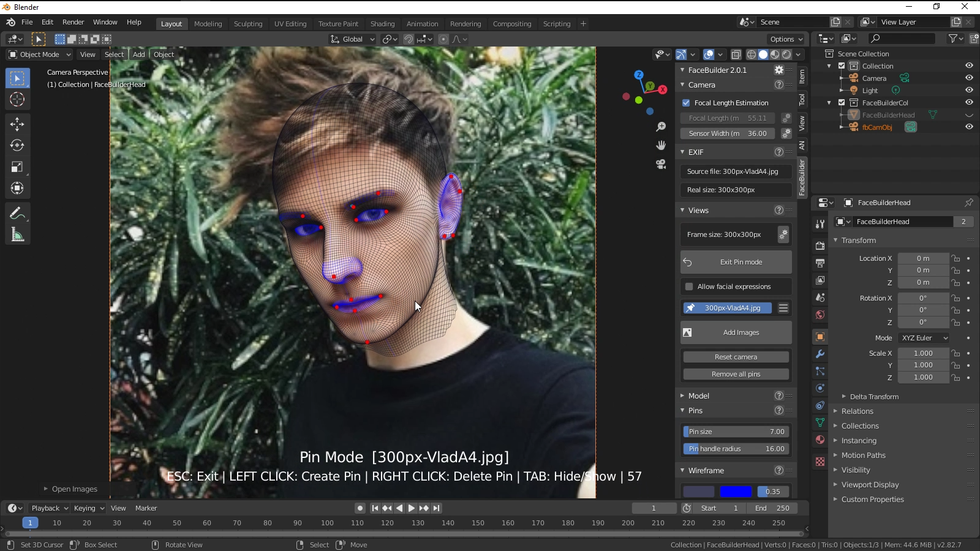Switch to the Sculpting workspace tab
Image resolution: width=980 pixels, height=551 pixels.
248,24
